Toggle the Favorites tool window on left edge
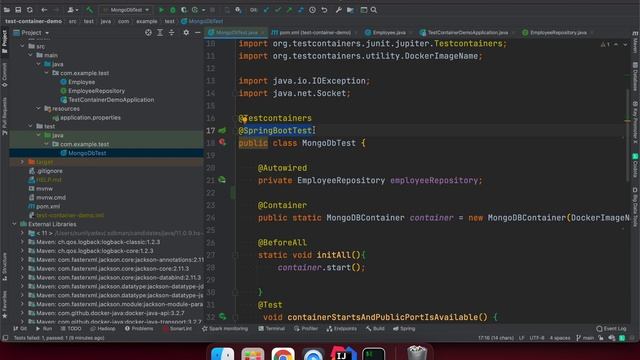Image resolution: width=640 pixels, height=360 pixels. click(x=4, y=304)
